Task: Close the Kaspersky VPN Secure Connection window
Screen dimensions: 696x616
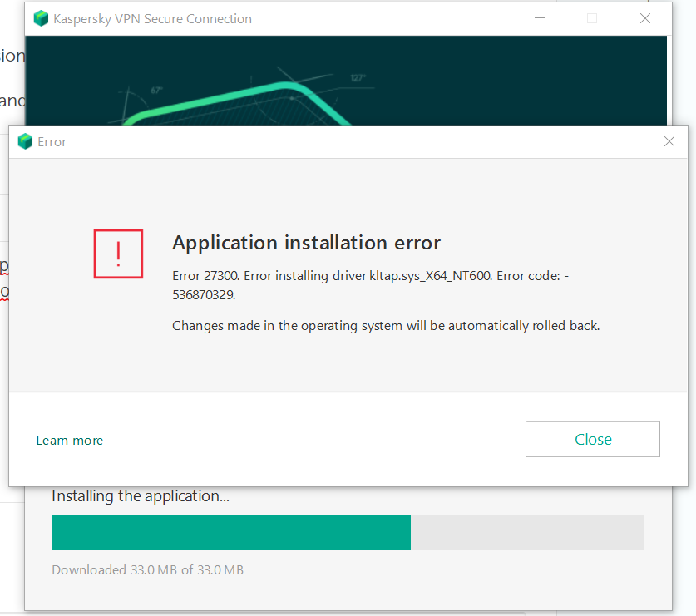Action: (645, 18)
